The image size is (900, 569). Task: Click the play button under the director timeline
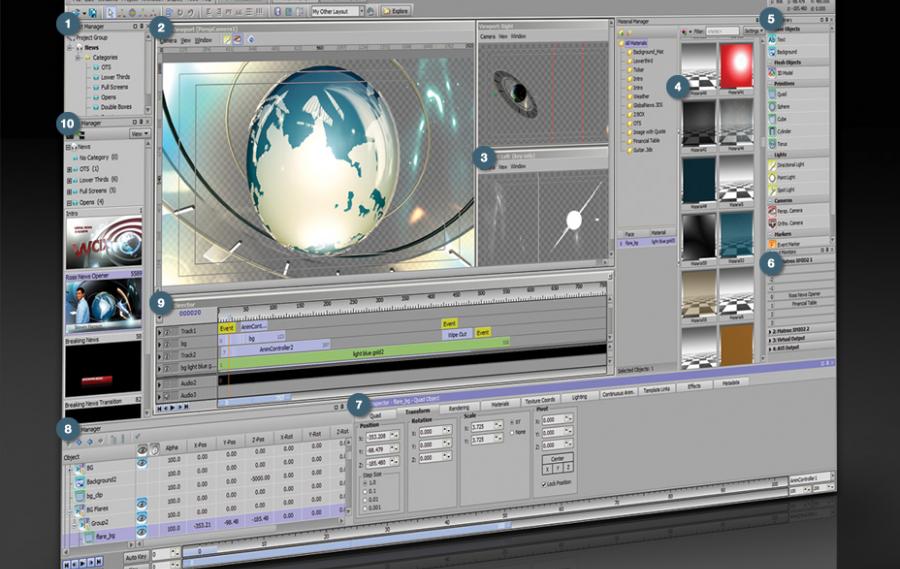[173, 408]
